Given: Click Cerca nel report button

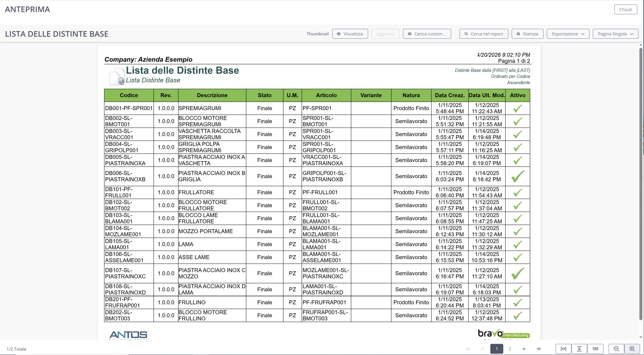Looking at the screenshot, I should pyautogui.click(x=484, y=34).
